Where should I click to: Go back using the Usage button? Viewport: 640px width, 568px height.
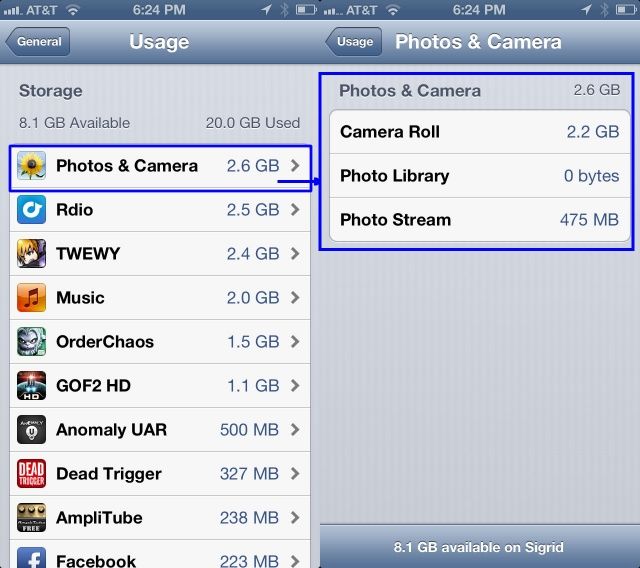[x=353, y=42]
